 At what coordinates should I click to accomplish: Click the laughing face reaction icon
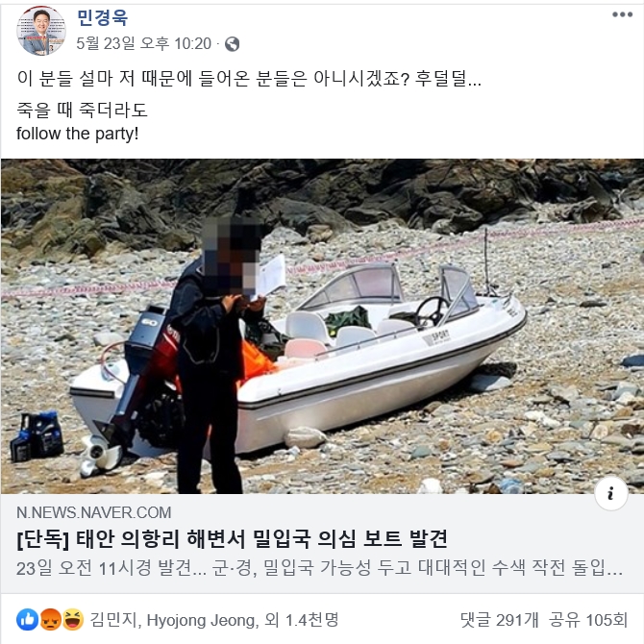[x=73, y=619]
